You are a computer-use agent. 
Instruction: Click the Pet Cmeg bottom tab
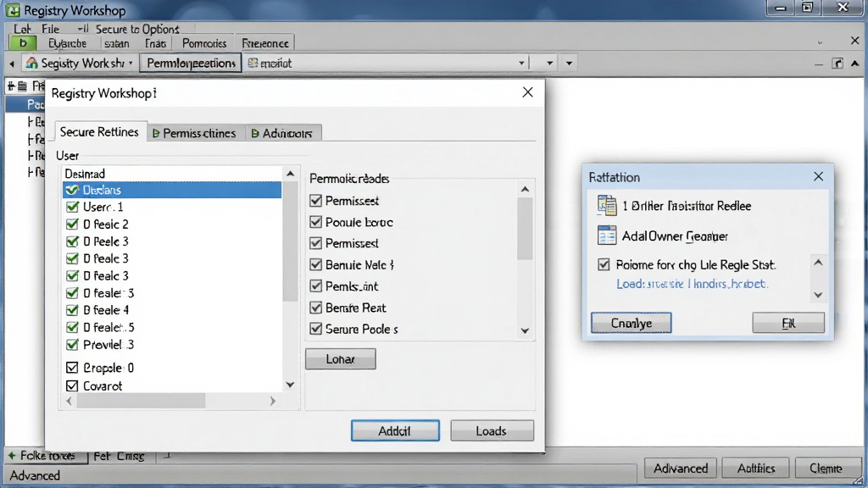(119, 456)
